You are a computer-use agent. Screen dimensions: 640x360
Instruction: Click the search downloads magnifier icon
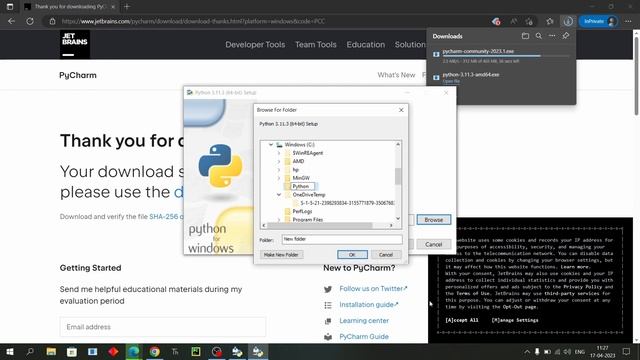pyautogui.click(x=539, y=36)
